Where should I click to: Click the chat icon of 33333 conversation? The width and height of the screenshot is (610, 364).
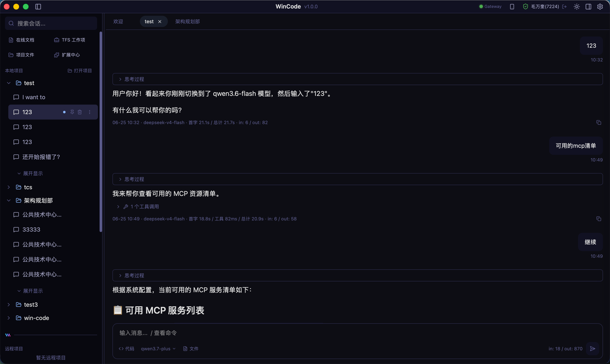(x=16, y=230)
